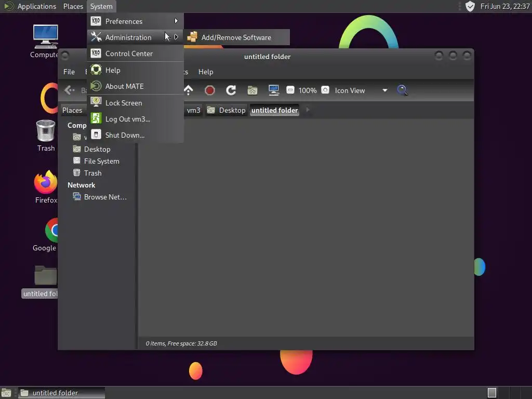Click the workspace switcher in bottom panel
This screenshot has height=399, width=532.
(508, 393)
